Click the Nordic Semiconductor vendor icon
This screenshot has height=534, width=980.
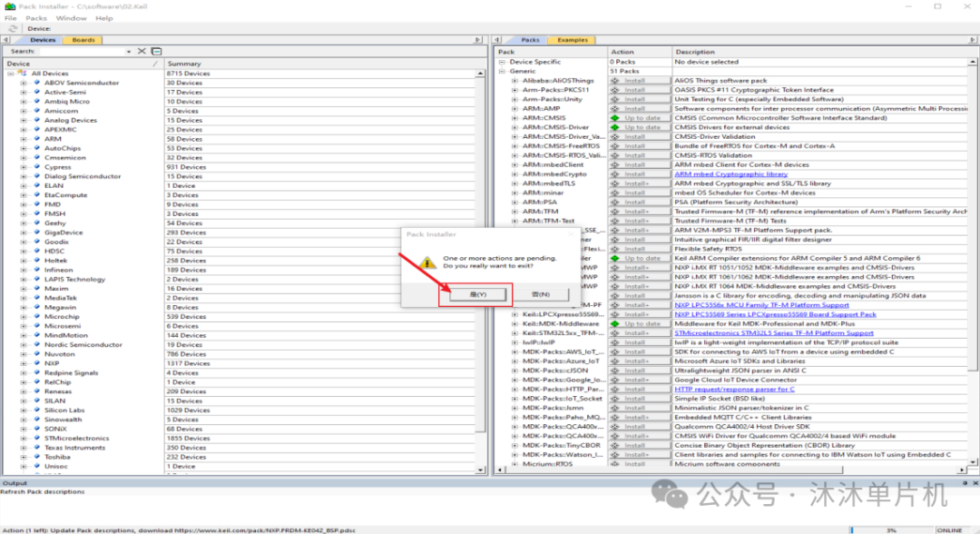pos(37,344)
